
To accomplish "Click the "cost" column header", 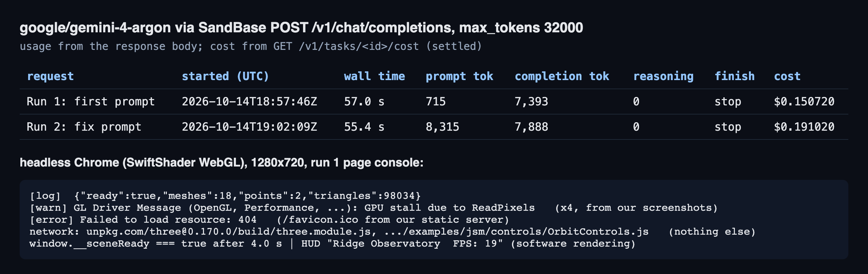I will (787, 76).
